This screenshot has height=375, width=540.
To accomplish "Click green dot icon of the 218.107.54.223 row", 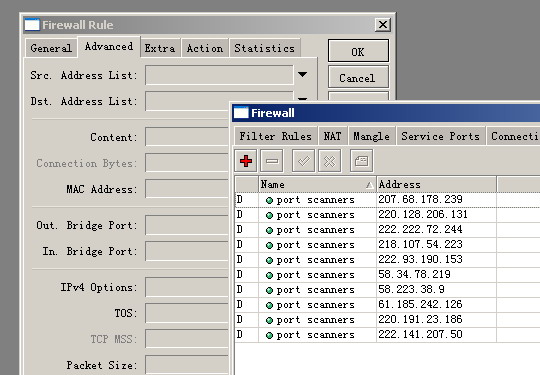I will pyautogui.click(x=269, y=246).
